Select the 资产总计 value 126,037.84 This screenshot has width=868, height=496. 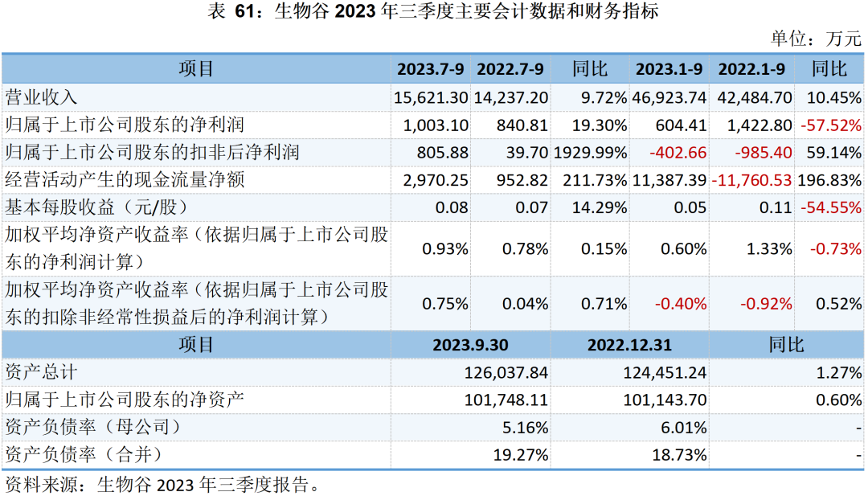pos(506,372)
